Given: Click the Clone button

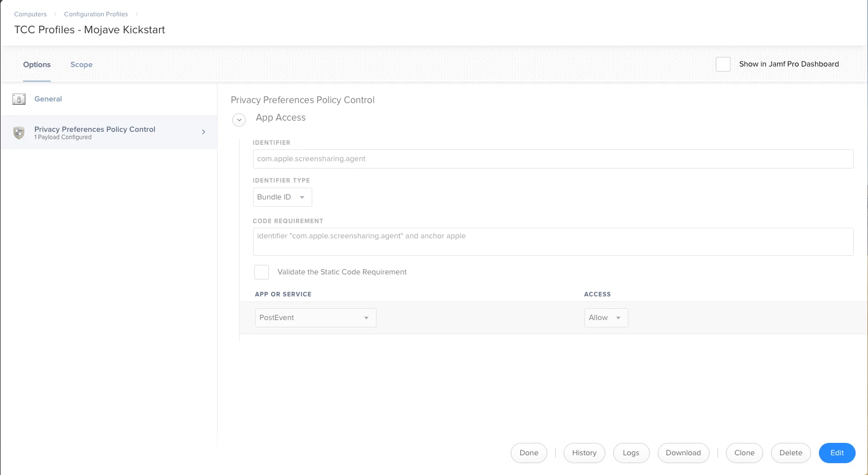Looking at the screenshot, I should tap(744, 453).
